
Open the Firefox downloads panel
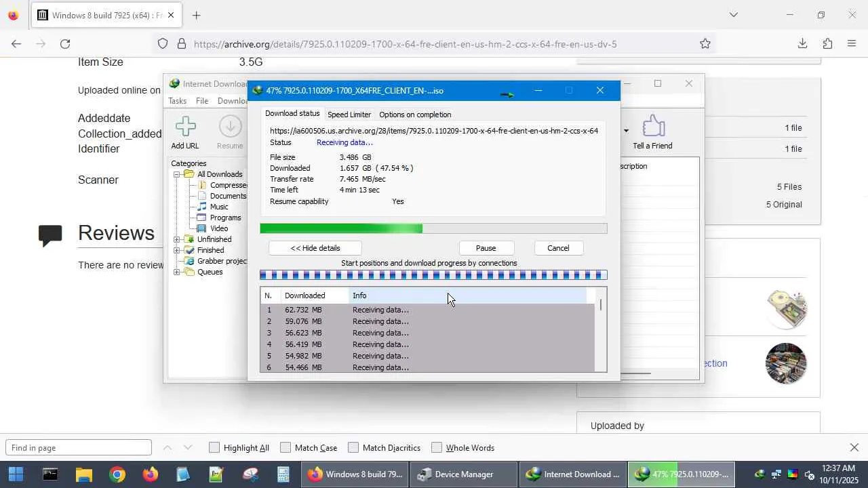point(802,44)
